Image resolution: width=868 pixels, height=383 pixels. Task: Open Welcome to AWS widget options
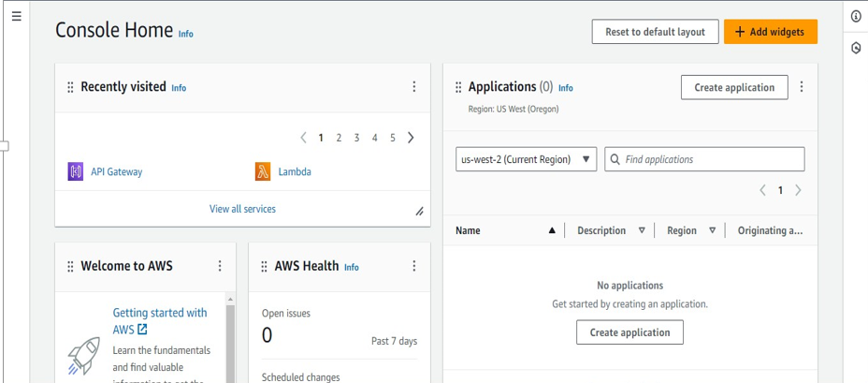220,266
